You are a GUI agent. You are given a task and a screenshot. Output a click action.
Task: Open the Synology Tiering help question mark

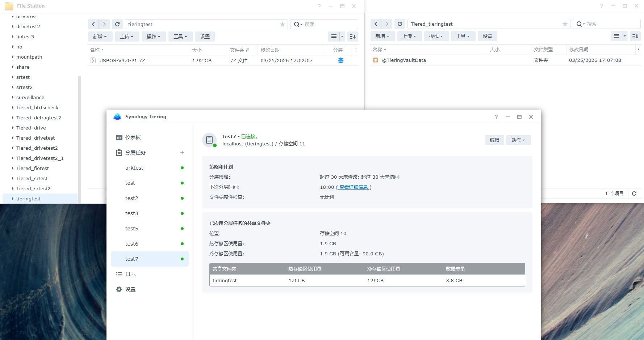coord(496,117)
